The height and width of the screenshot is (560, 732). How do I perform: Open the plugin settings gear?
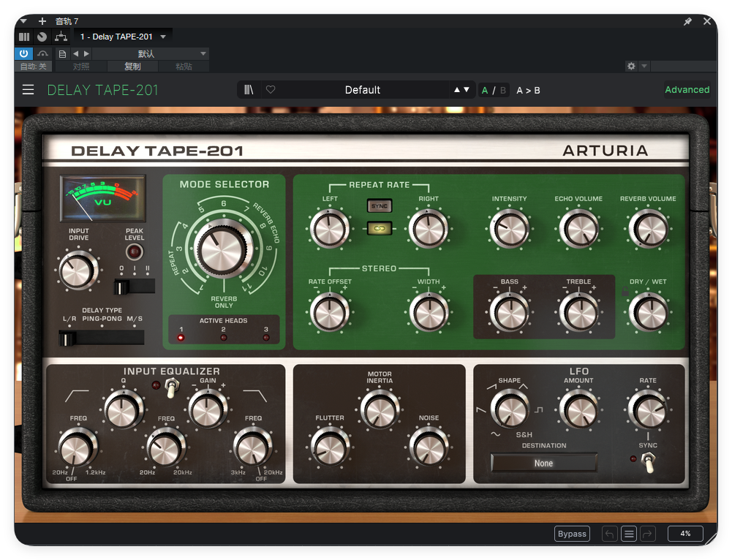pos(631,67)
